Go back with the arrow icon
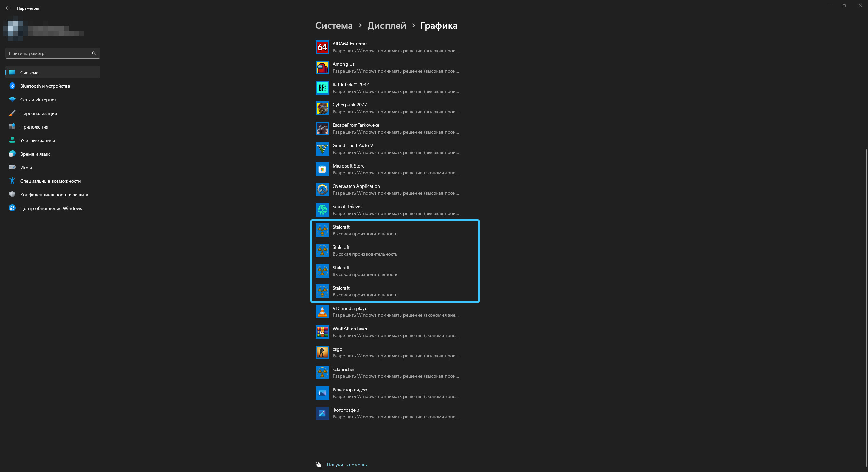Image resolution: width=868 pixels, height=472 pixels. click(8, 8)
